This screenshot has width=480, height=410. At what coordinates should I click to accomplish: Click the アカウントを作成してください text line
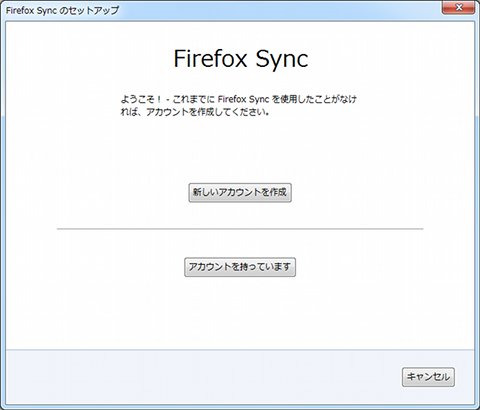(195, 112)
